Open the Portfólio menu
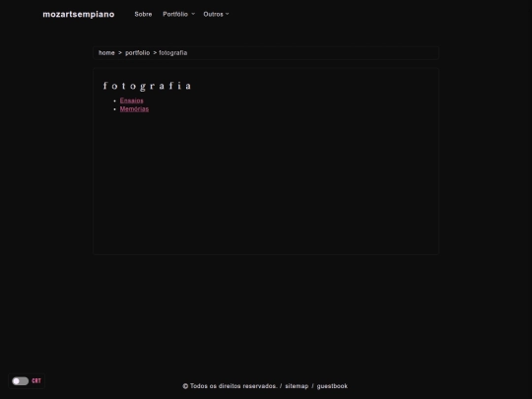 click(175, 14)
